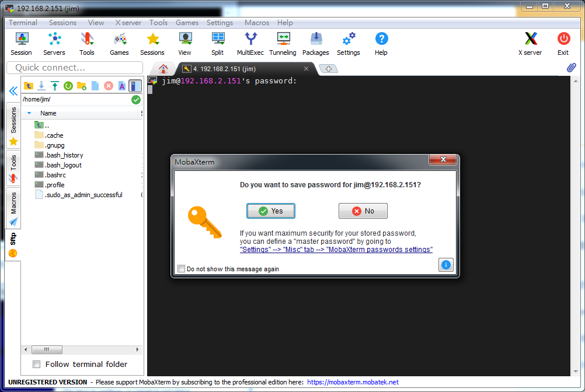Click the Name column sort arrow
The width and height of the screenshot is (585, 392).
(x=29, y=113)
